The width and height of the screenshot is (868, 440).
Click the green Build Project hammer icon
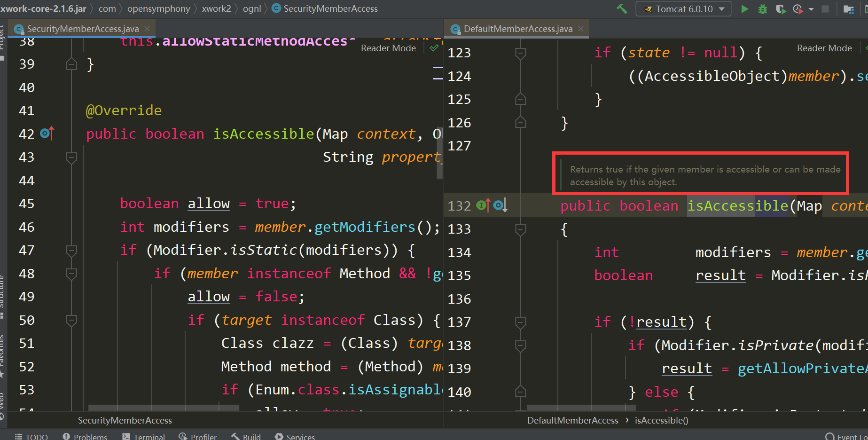point(622,9)
